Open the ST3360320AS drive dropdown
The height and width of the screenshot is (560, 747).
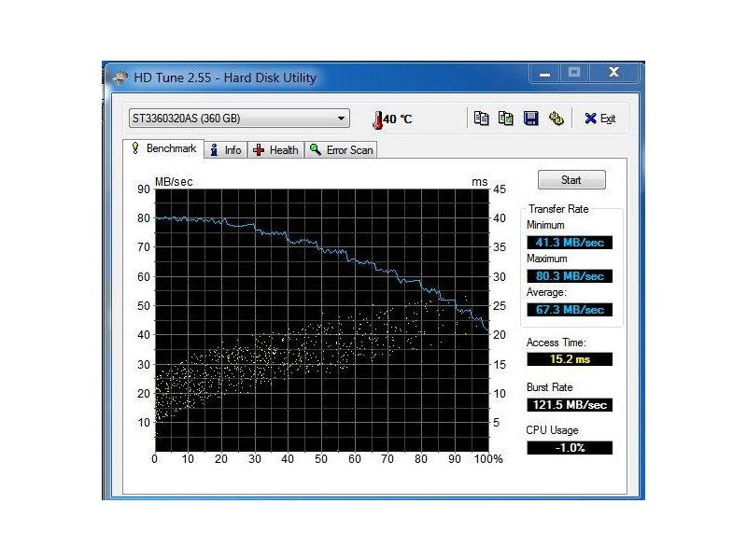(239, 119)
